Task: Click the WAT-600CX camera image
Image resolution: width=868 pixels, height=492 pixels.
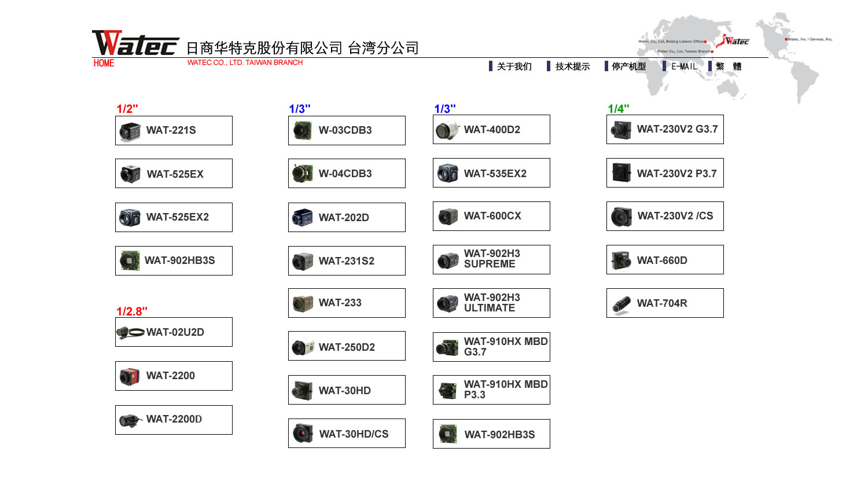Action: pos(448,217)
